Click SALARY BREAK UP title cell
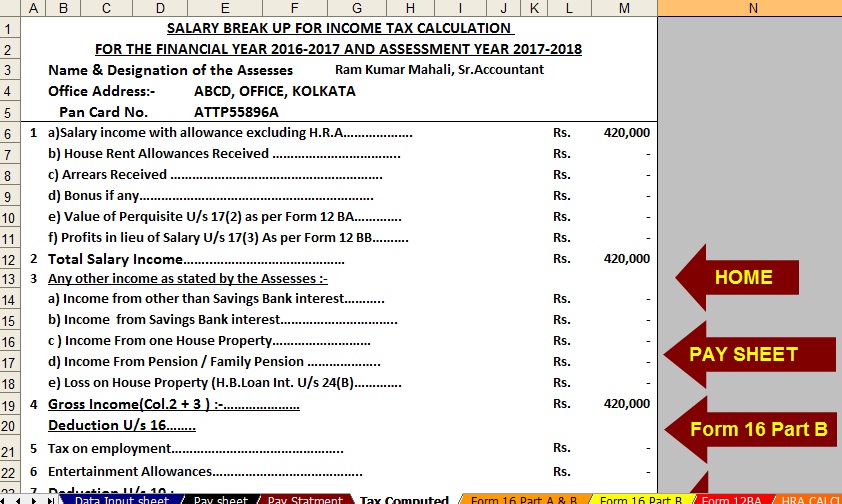This screenshot has width=842, height=504. coord(339,28)
